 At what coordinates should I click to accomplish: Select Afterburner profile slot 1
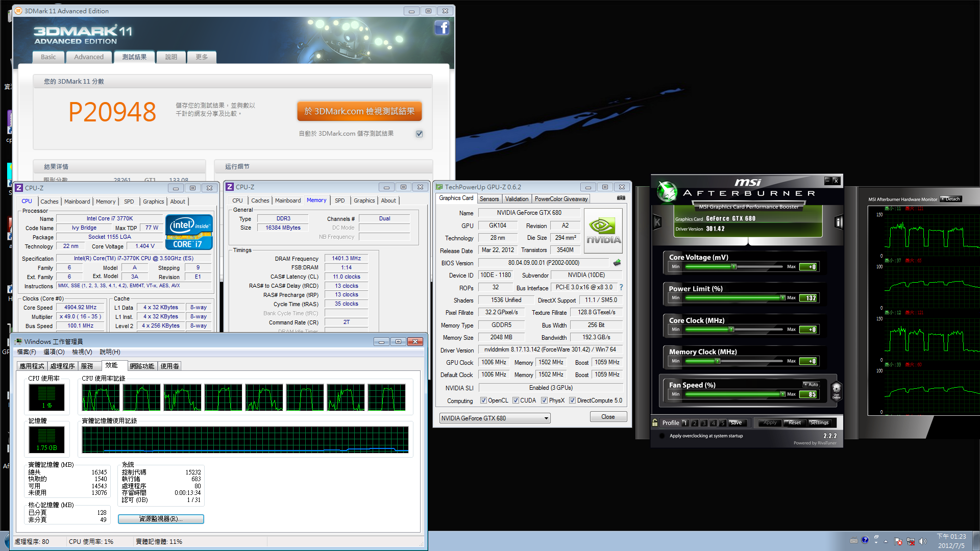click(685, 423)
